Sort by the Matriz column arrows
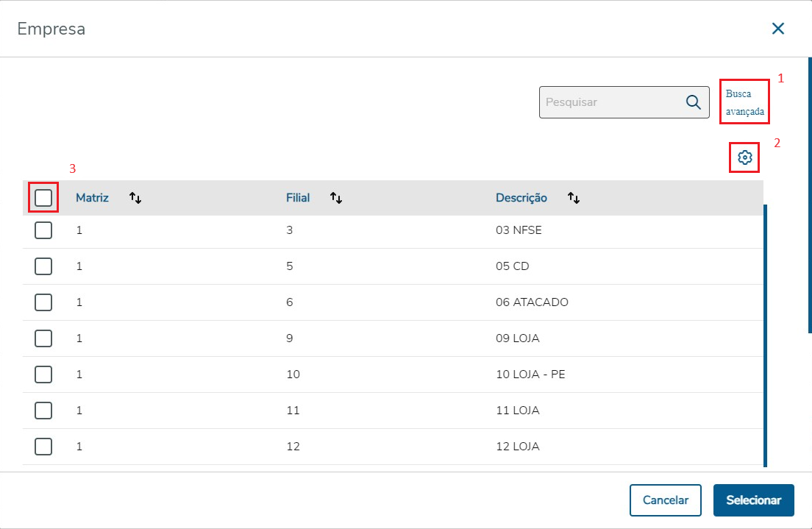Screen dimensions: 812x529 135,198
